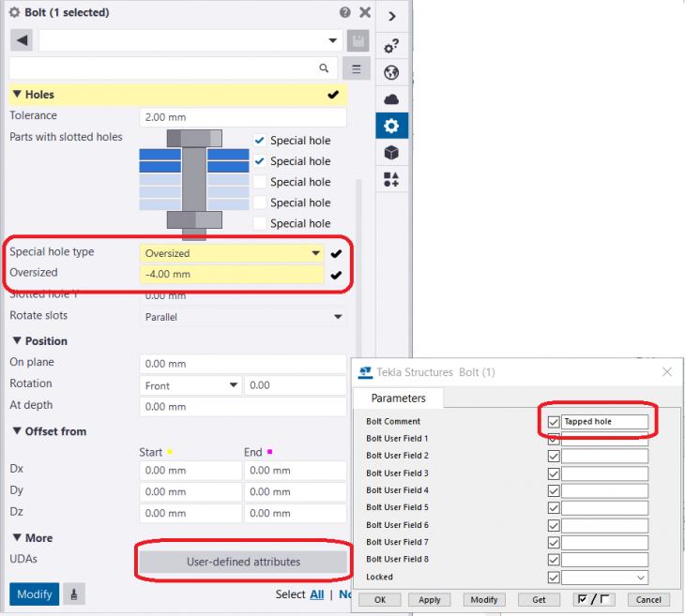Image resolution: width=685 pixels, height=616 pixels.
Task: Click the Bolt User Field 4 text field
Action: pyautogui.click(x=604, y=490)
